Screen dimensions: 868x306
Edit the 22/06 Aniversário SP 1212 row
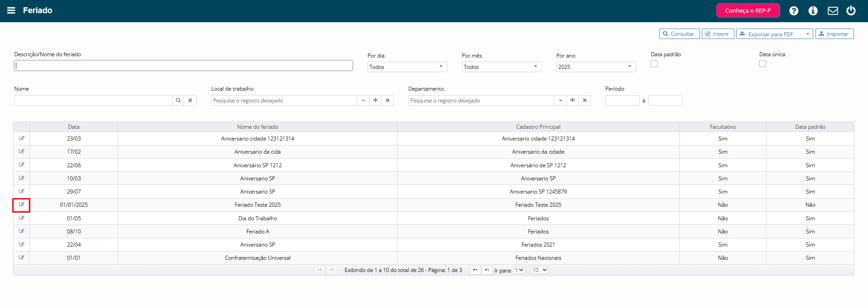click(x=22, y=165)
